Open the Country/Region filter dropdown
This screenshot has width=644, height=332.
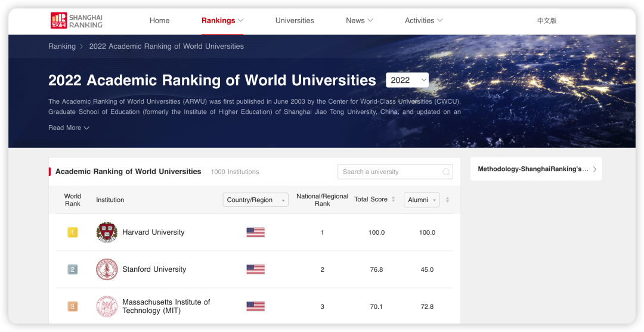coord(255,200)
